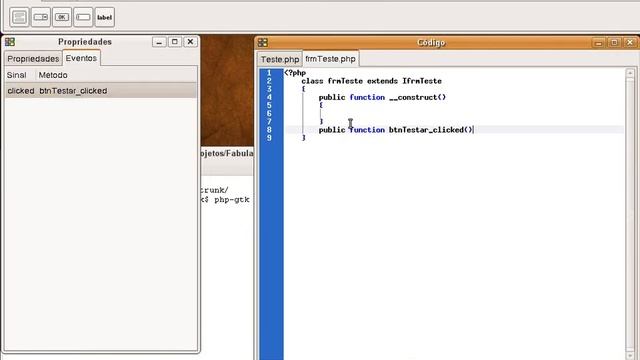Select the btnTestar_clicked method cell
640x360 pixels.
[x=73, y=91]
